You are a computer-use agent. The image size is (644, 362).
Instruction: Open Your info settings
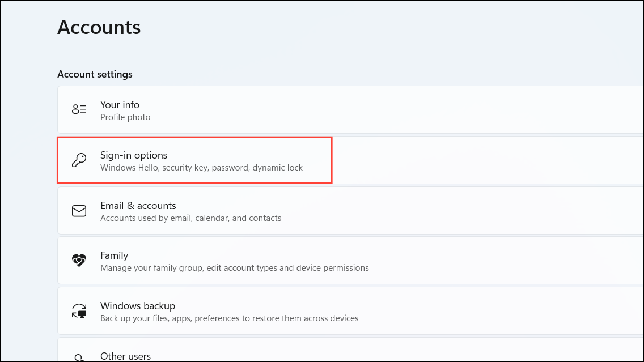click(350, 109)
